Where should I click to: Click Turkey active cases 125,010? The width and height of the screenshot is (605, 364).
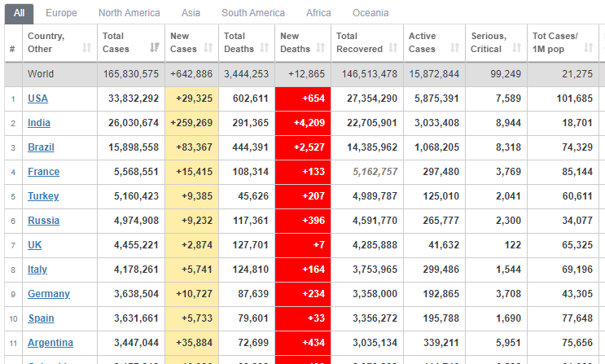pos(441,196)
